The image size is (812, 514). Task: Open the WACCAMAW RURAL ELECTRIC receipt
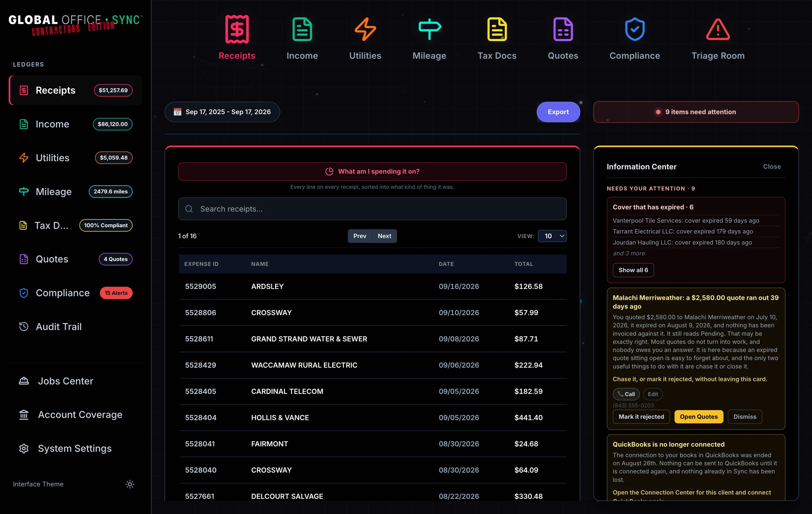373,365
